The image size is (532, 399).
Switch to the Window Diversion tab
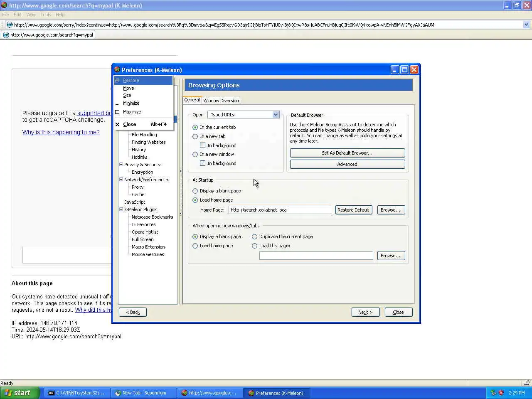[221, 101]
